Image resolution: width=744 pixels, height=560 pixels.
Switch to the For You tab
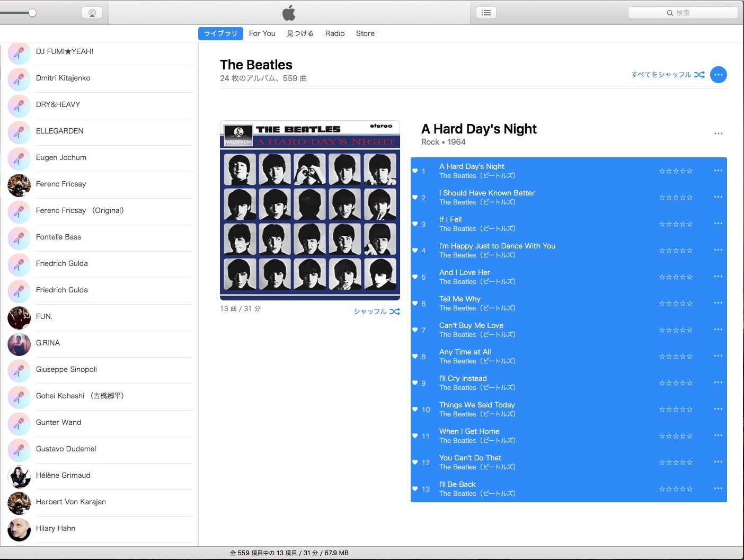coord(262,33)
